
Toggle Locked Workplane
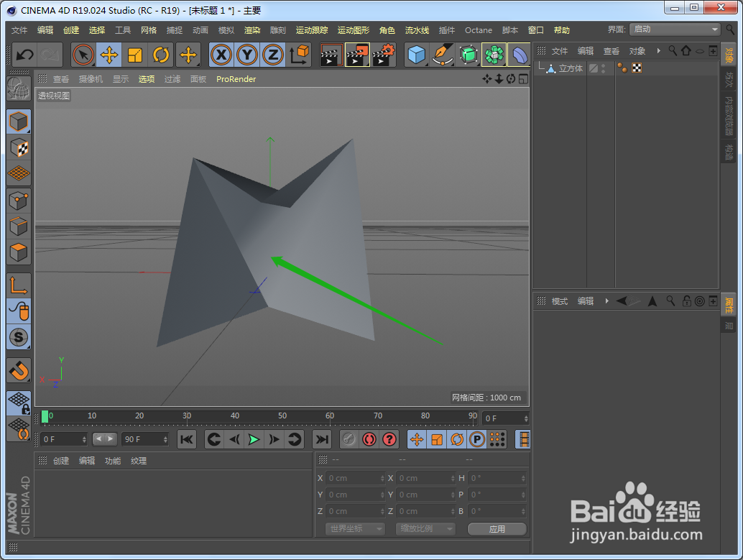pos(19,403)
